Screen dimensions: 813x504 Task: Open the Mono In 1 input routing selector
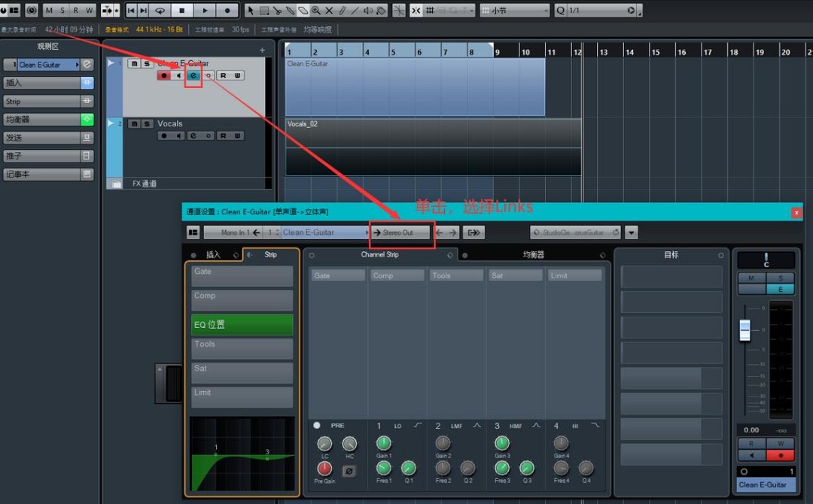237,232
